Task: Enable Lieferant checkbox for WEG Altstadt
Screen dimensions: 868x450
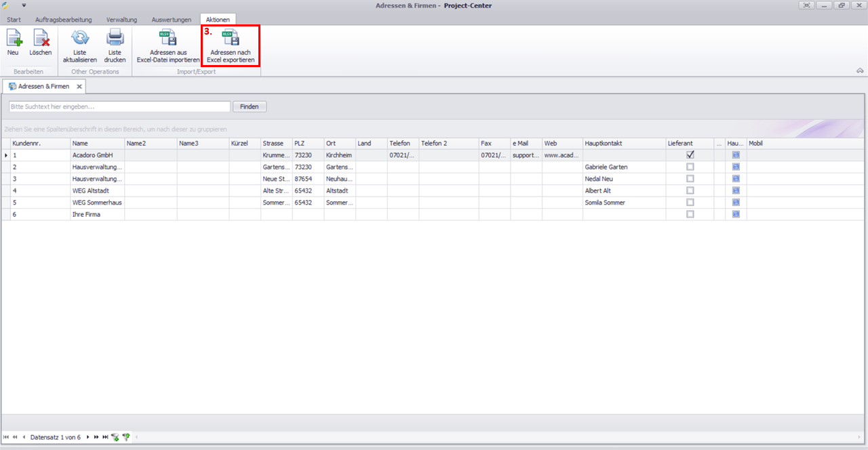Action: pyautogui.click(x=690, y=190)
